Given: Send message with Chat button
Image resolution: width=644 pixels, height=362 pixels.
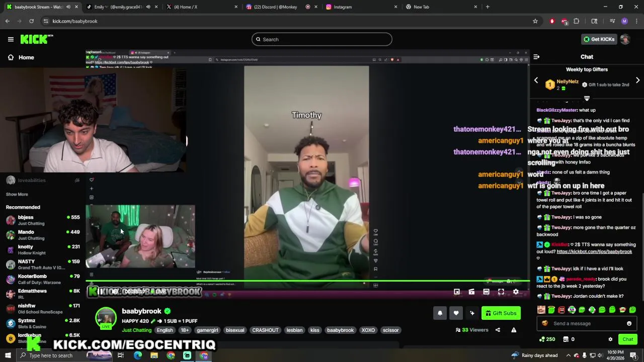Looking at the screenshot, I should (x=627, y=339).
